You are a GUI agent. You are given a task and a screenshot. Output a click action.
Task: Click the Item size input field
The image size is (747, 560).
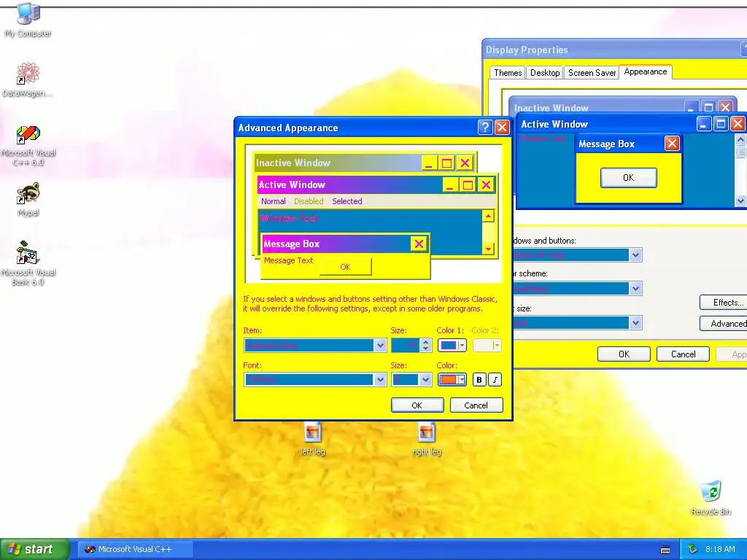405,345
